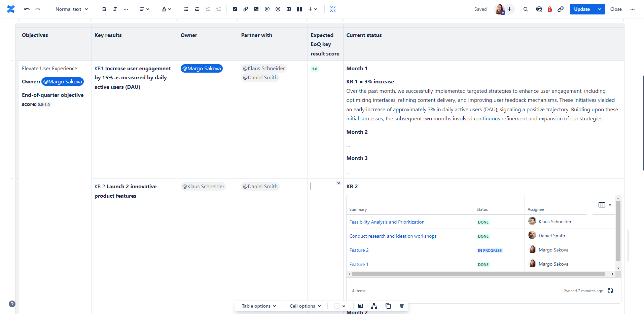Open the more actions menu top right
The image size is (644, 314).
point(633,9)
